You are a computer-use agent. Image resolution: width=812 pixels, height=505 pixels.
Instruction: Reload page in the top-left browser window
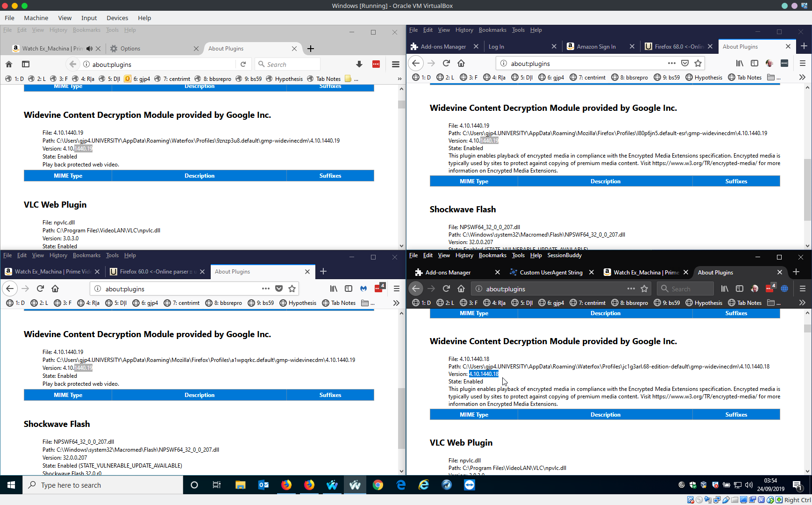[x=243, y=64]
